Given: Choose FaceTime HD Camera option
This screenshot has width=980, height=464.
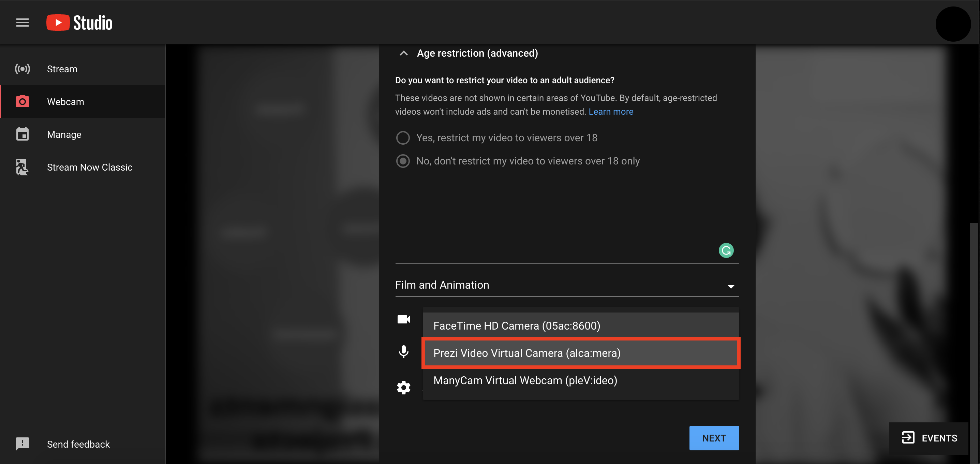Looking at the screenshot, I should pyautogui.click(x=581, y=326).
